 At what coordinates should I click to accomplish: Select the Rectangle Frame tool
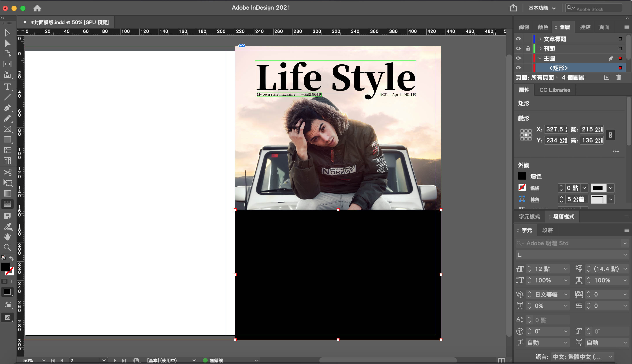[x=7, y=129]
